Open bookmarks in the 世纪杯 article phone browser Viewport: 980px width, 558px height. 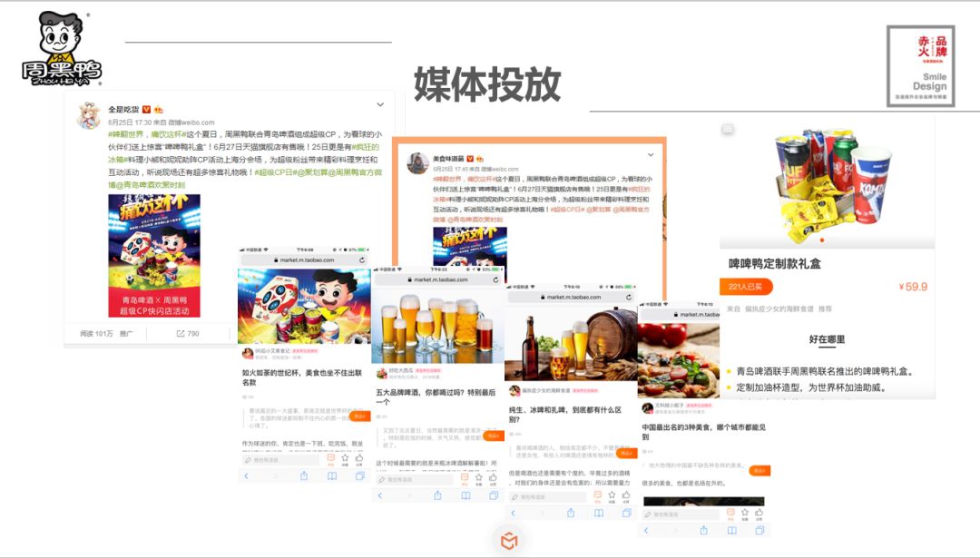tap(332, 476)
